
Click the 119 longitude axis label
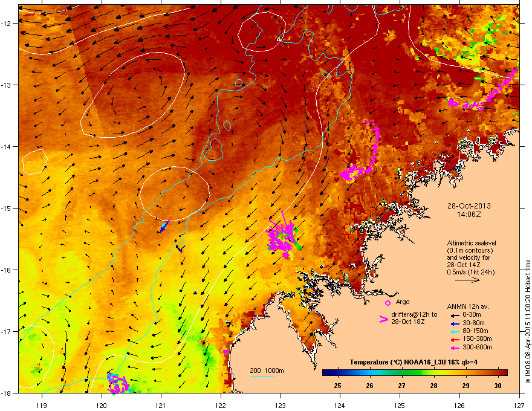pyautogui.click(x=41, y=405)
